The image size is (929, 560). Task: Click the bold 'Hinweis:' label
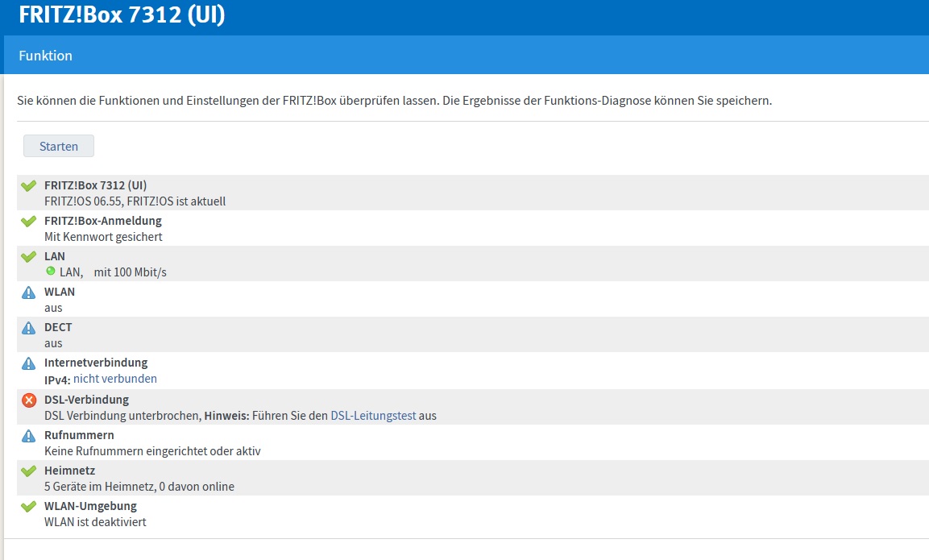(x=226, y=416)
